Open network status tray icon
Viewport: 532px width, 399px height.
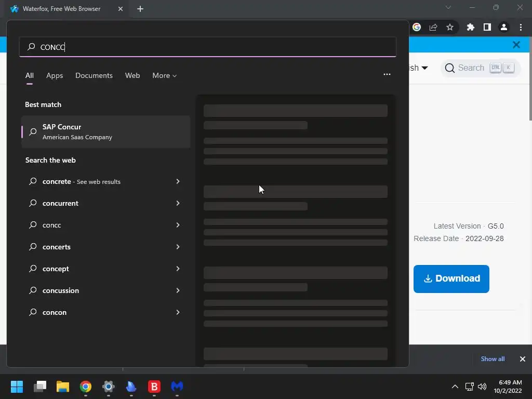469,387
